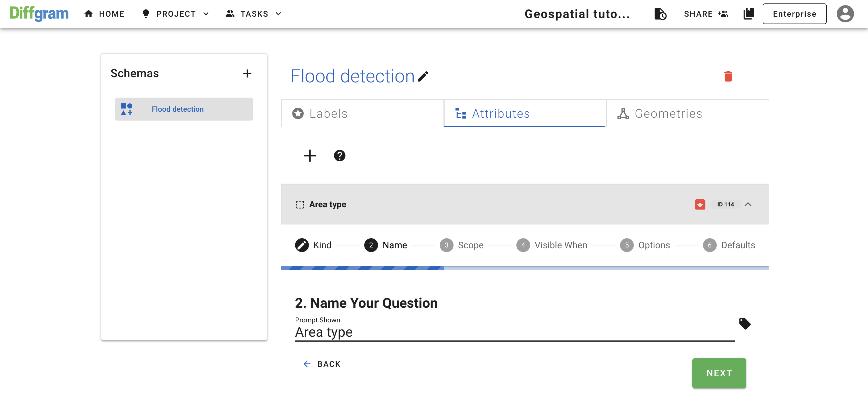Switch to the Labels tab
Image resolution: width=868 pixels, height=395 pixels.
click(363, 113)
